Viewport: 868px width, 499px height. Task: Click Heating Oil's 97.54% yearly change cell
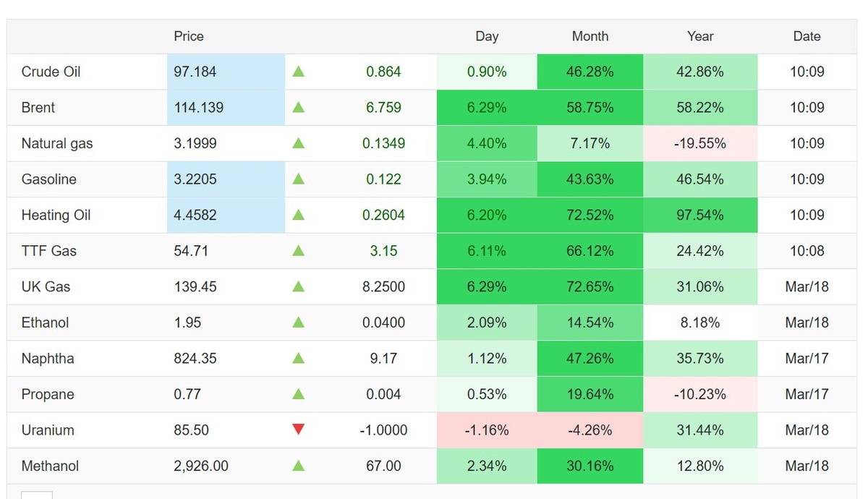(x=700, y=215)
